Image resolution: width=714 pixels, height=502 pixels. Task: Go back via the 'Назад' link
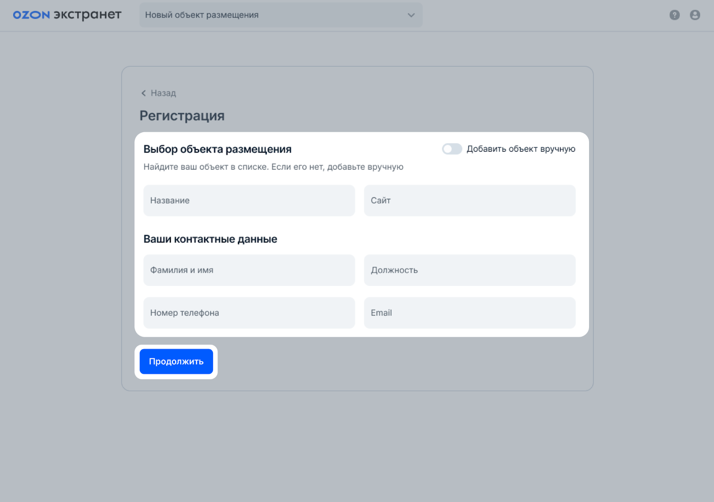tap(163, 93)
